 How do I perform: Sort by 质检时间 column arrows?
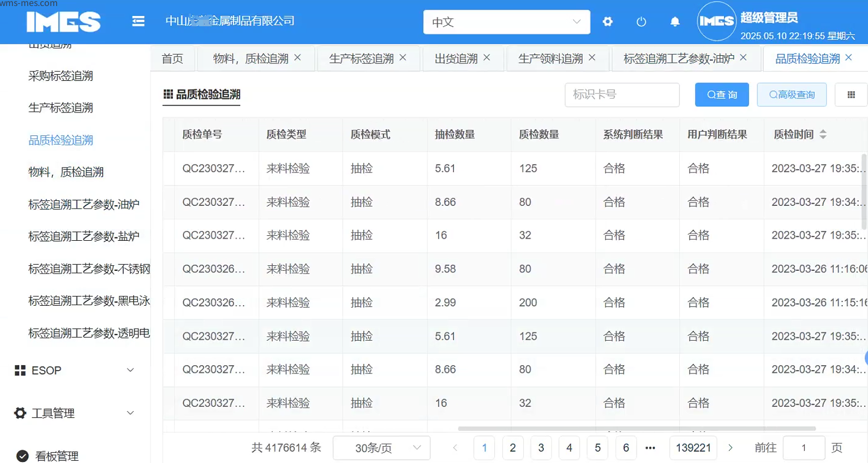point(823,134)
